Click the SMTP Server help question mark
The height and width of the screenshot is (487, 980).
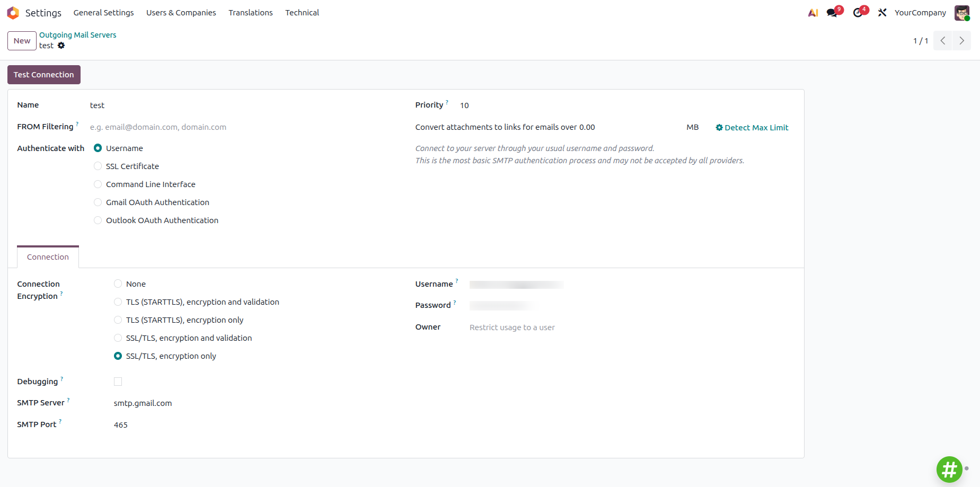tap(68, 400)
